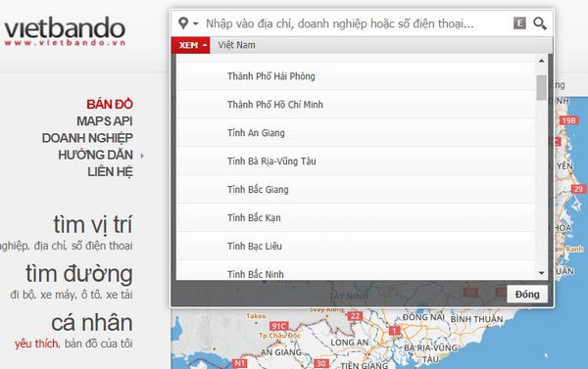Click the Việt Nam breadcrumb label
588x369 pixels.
pos(236,45)
